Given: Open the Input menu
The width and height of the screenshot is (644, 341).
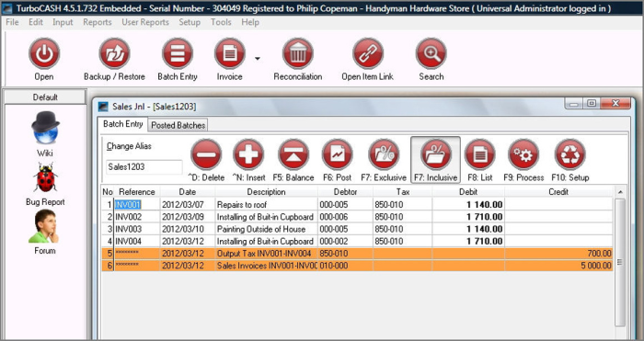Looking at the screenshot, I should click(63, 22).
